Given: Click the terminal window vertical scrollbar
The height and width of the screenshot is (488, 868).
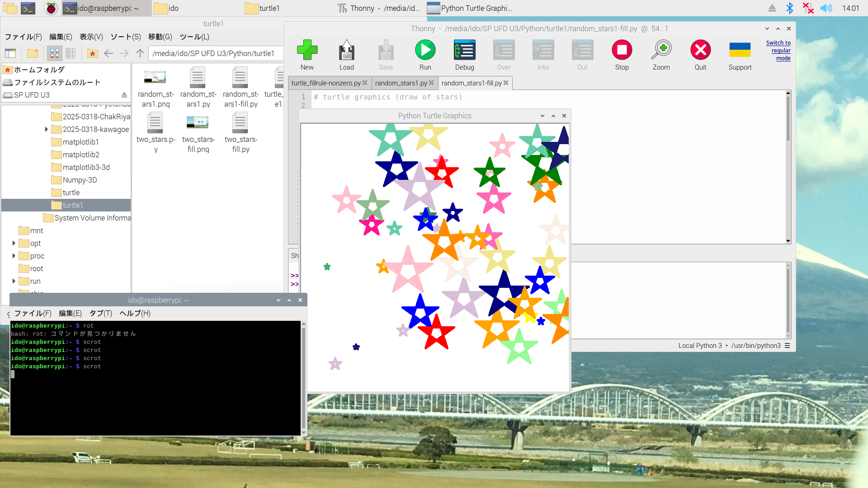Looking at the screenshot, I should click(x=303, y=378).
